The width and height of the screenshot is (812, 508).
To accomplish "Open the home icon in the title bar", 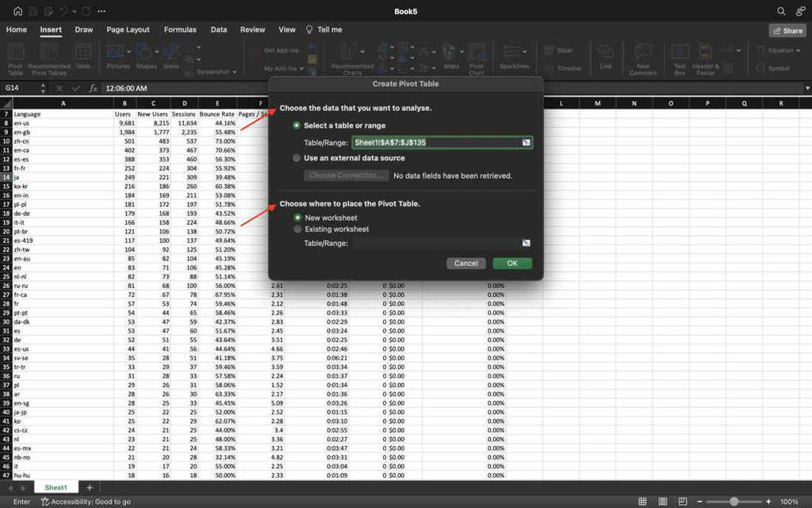I will [18, 11].
